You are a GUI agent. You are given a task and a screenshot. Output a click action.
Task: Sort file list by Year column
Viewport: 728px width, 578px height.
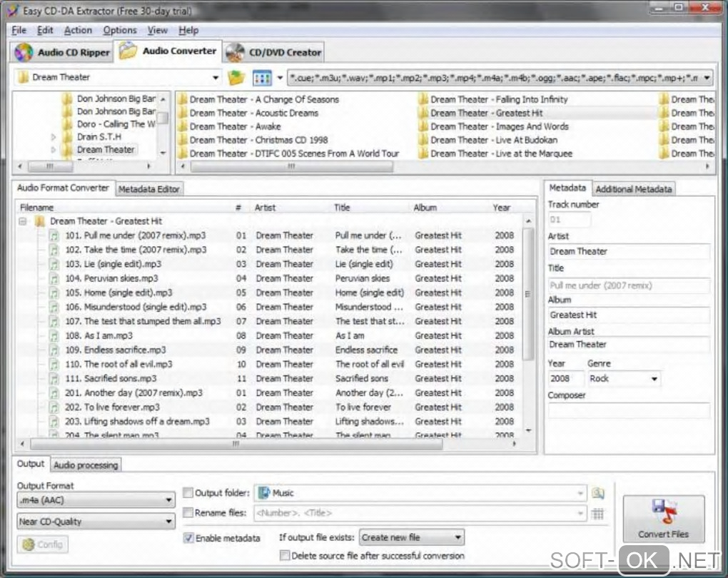tap(502, 208)
